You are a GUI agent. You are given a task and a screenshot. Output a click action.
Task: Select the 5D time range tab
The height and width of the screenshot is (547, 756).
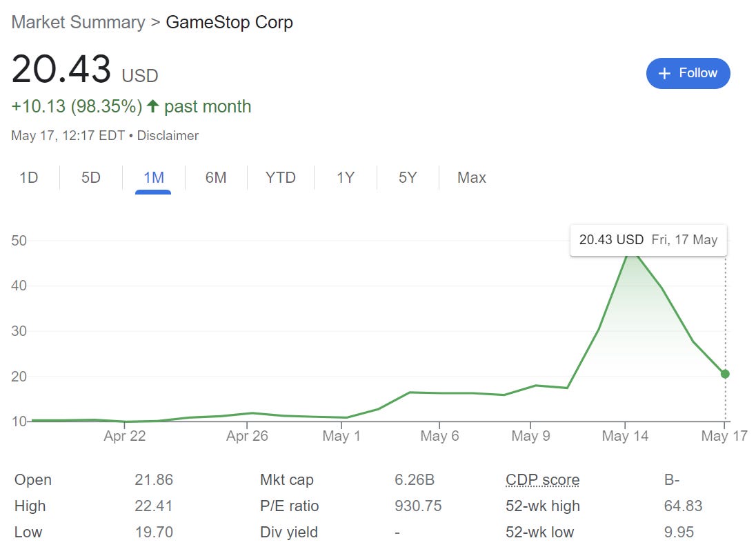click(91, 178)
